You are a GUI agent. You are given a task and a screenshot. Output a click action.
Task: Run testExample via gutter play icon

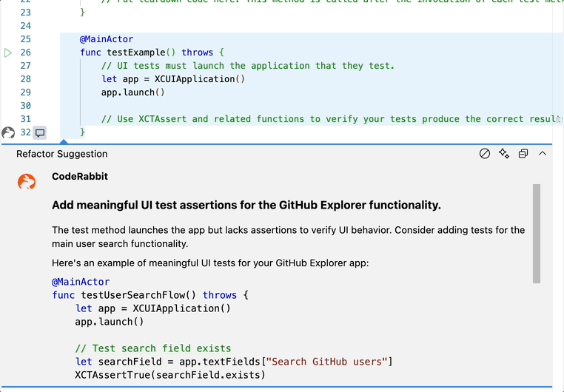7,53
